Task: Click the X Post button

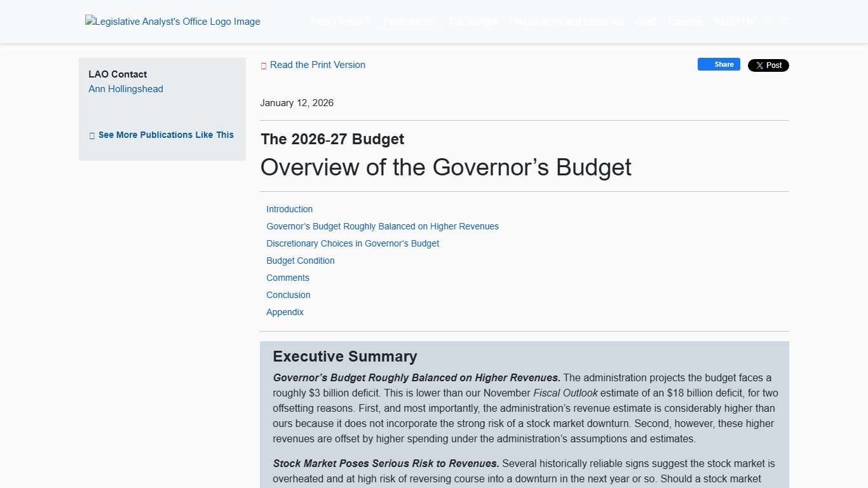Action: tap(768, 65)
